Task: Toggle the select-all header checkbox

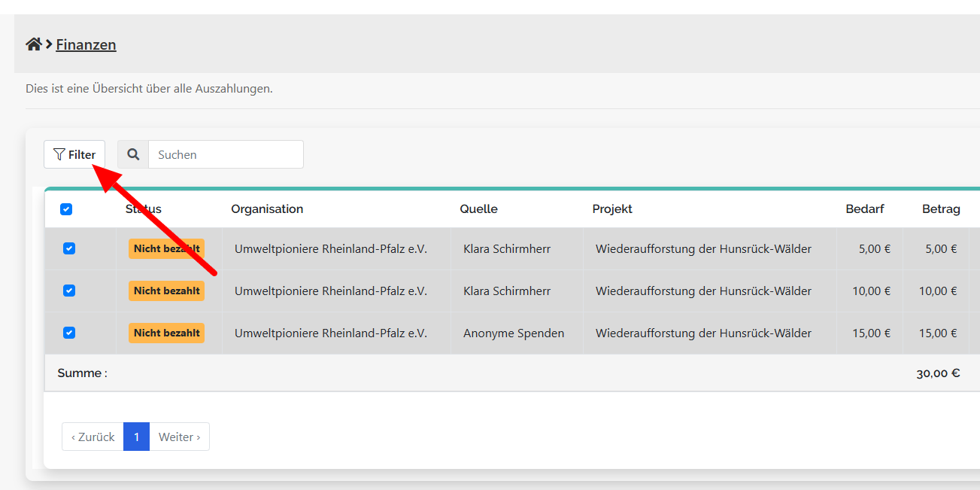Action: (x=66, y=209)
